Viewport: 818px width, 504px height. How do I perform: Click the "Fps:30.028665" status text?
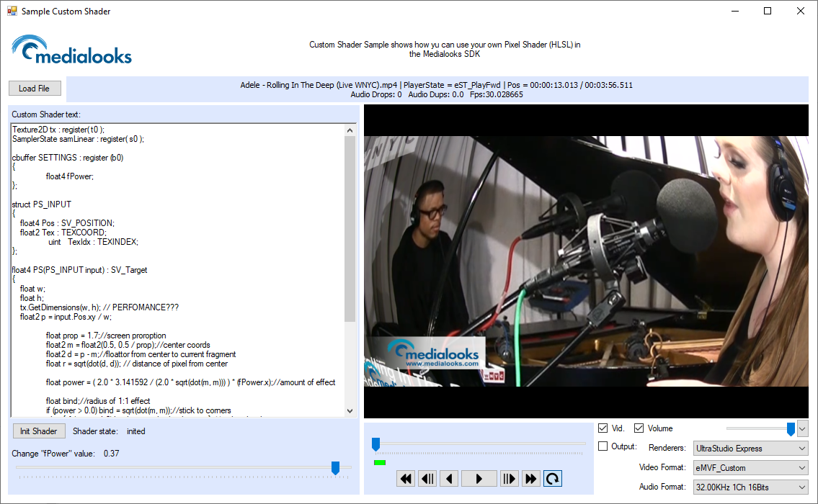coord(496,94)
